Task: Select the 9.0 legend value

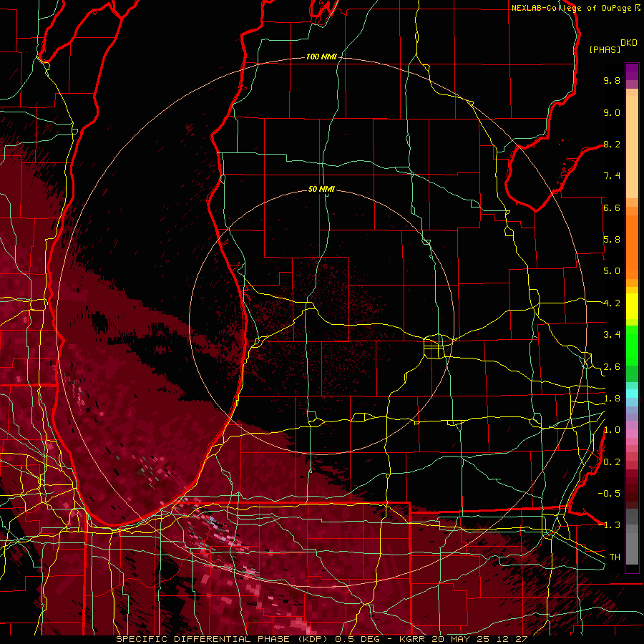Action: coord(612,112)
